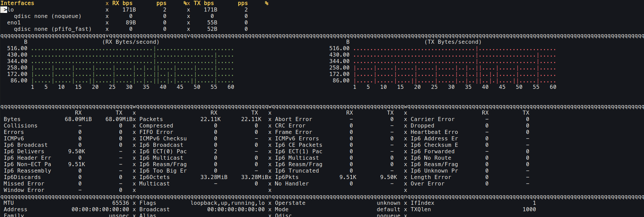Click the 'Ip6 Delivers' label
644x217 pixels.
[x=24, y=152]
